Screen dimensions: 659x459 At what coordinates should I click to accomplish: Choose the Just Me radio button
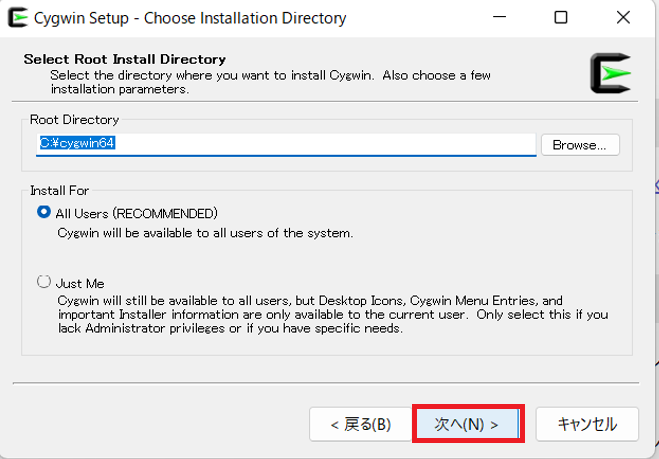(x=44, y=281)
